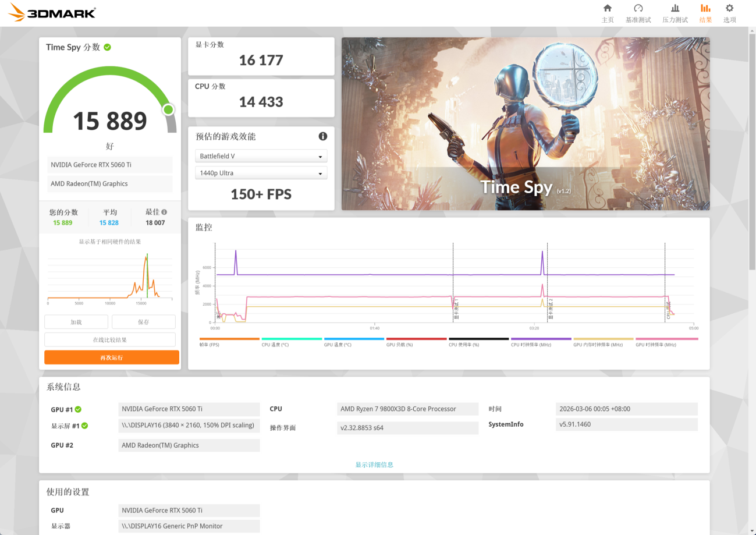Image resolution: width=756 pixels, height=535 pixels.
Task: Open the Battlefield V game dropdown
Action: [x=261, y=157]
